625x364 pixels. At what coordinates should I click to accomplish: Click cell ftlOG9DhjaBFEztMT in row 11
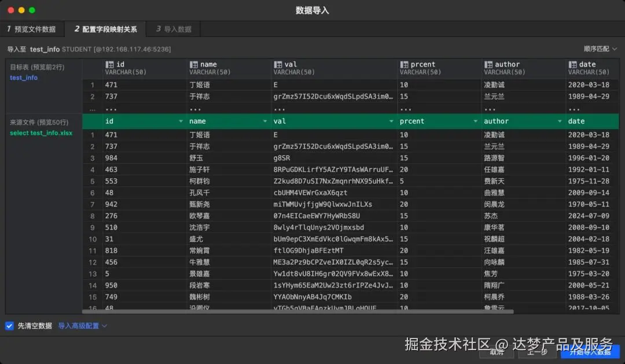coord(308,251)
